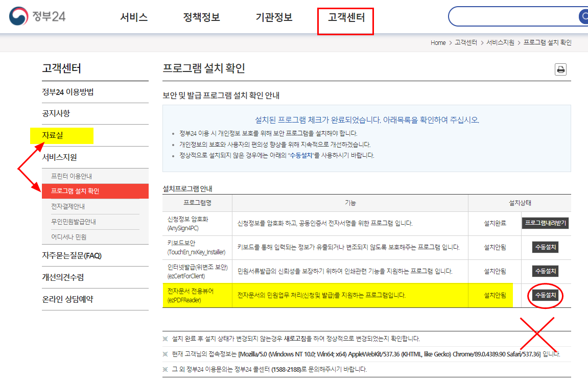Click the 기능 column header
The image size is (588, 384).
tap(350, 203)
